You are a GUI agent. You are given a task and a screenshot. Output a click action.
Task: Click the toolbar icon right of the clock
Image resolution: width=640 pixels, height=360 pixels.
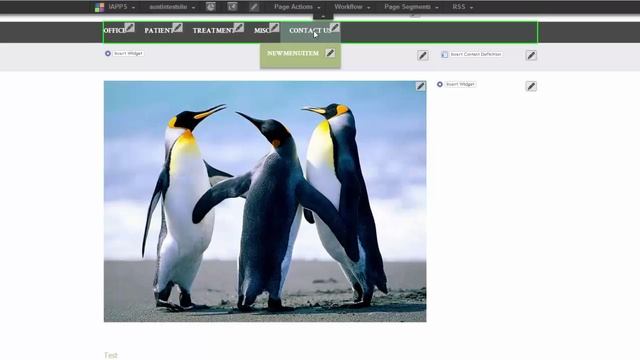(232, 7)
